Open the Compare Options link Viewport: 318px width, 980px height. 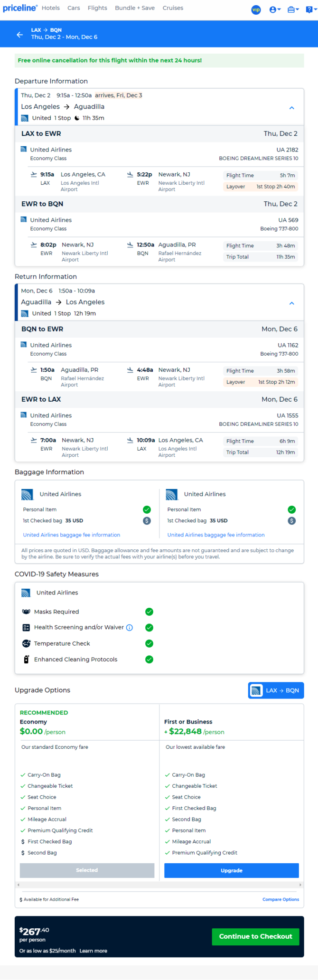281,899
